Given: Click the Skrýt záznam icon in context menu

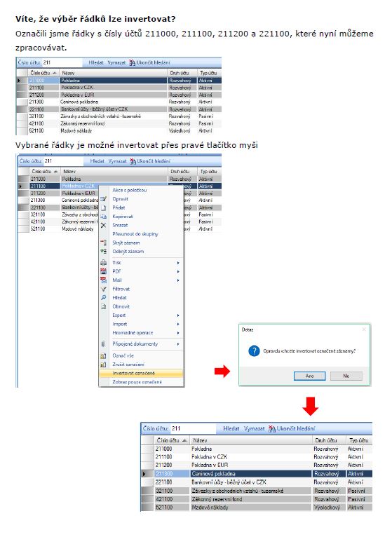Looking at the screenshot, I should [103, 243].
